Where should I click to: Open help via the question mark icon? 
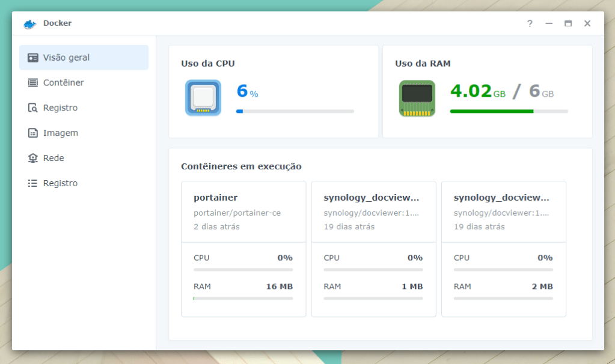pos(530,23)
